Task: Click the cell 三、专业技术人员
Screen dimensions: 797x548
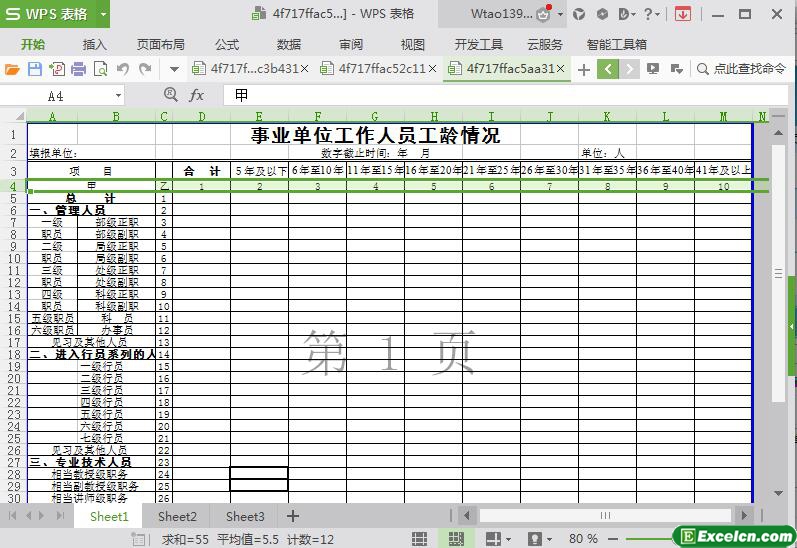Action: [91, 462]
